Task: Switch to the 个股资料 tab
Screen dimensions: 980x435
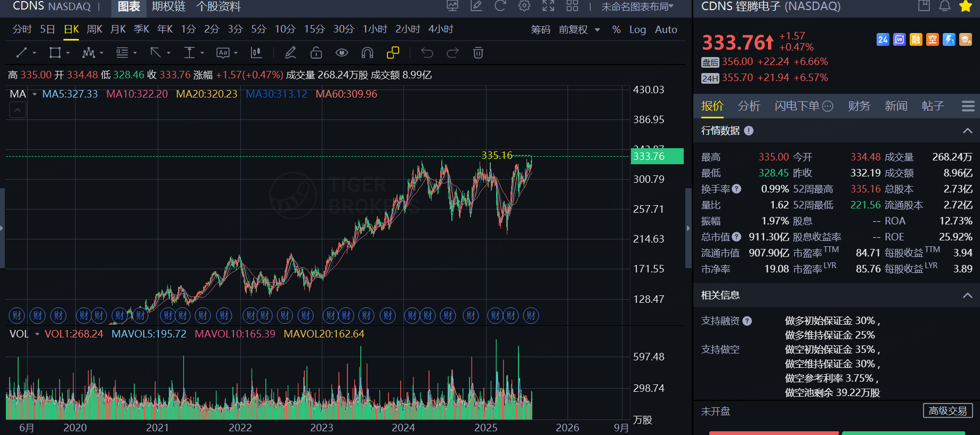Action: coord(218,6)
